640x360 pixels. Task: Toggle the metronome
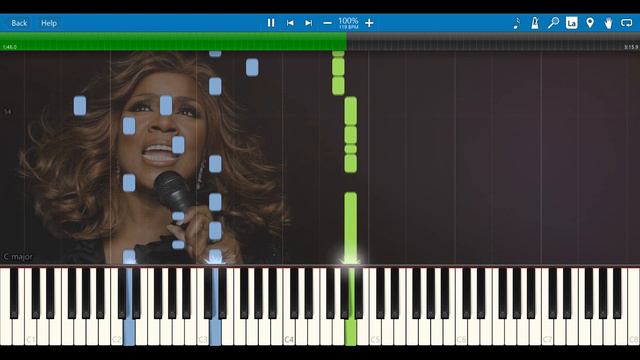pos(535,23)
